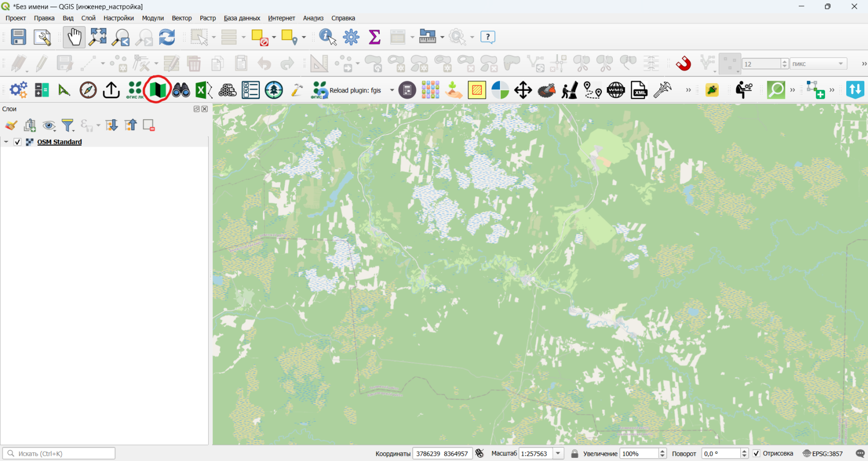
Task: Open the Масштаб scale dropdown
Action: pyautogui.click(x=558, y=453)
